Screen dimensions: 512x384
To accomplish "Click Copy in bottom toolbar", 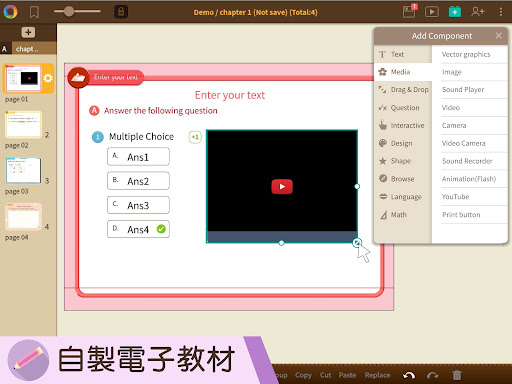I will click(x=303, y=375).
